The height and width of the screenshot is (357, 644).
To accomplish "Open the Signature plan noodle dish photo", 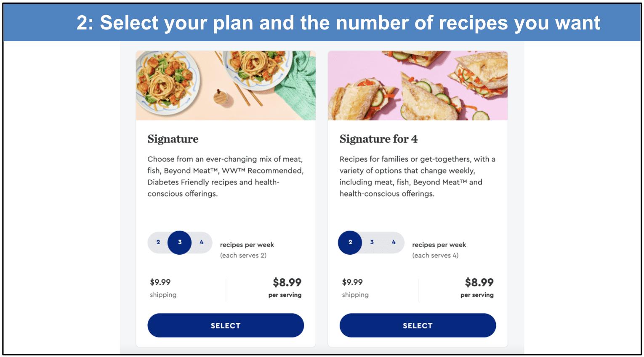I will [226, 85].
